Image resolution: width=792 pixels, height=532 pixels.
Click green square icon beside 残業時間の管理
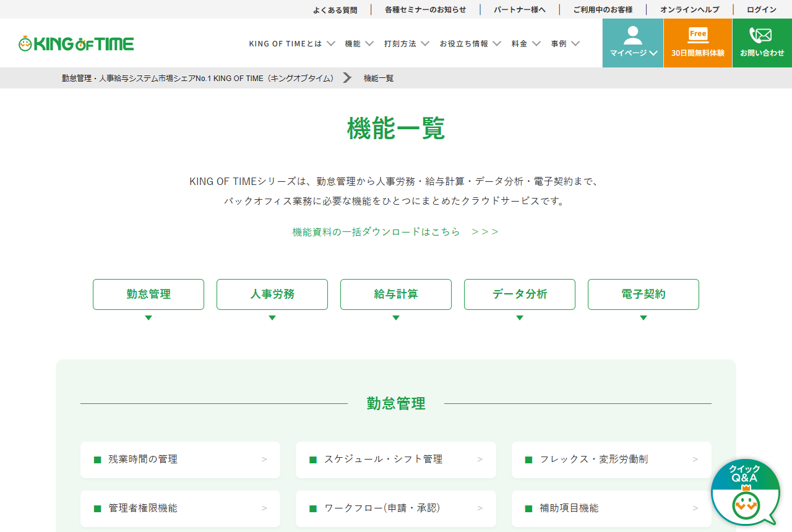coord(97,460)
